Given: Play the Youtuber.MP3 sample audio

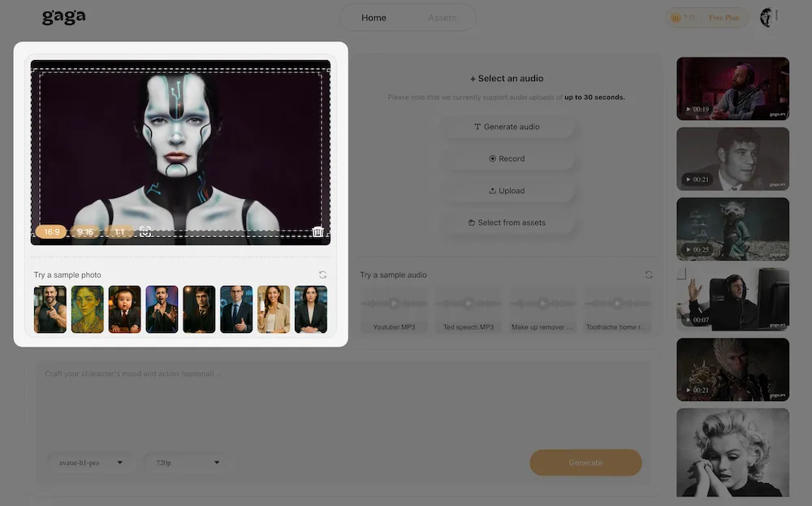Looking at the screenshot, I should coord(394,304).
